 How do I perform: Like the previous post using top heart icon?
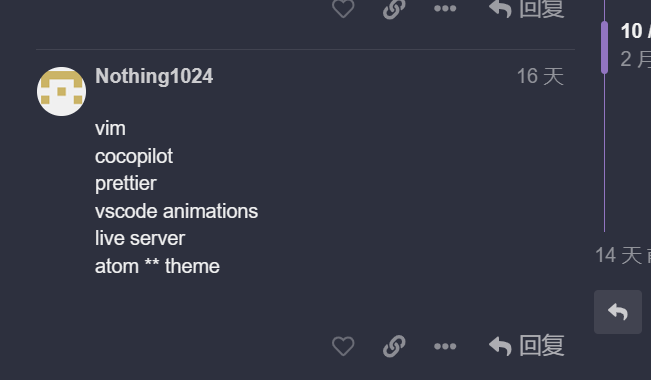click(343, 8)
